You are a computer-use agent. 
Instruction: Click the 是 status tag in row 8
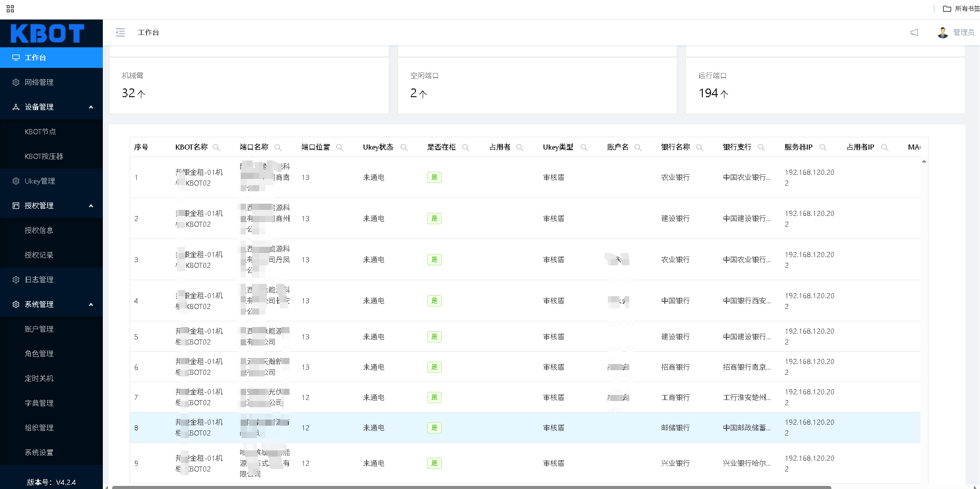click(x=434, y=428)
